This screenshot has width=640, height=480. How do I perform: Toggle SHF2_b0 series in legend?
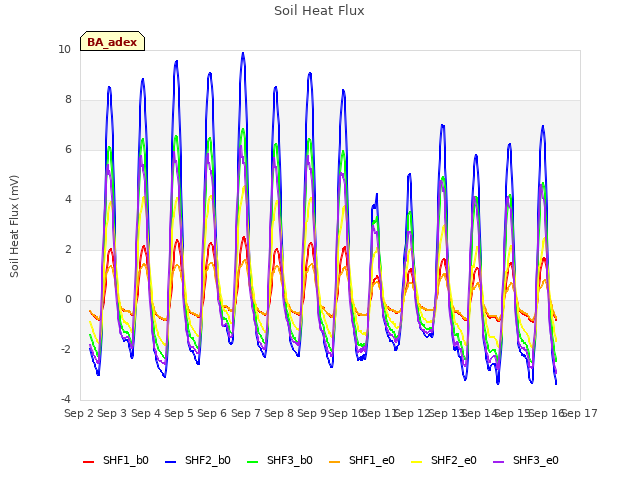198,461
